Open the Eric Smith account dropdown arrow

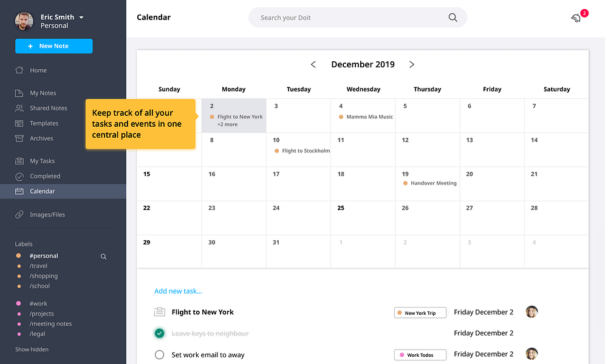(x=81, y=18)
